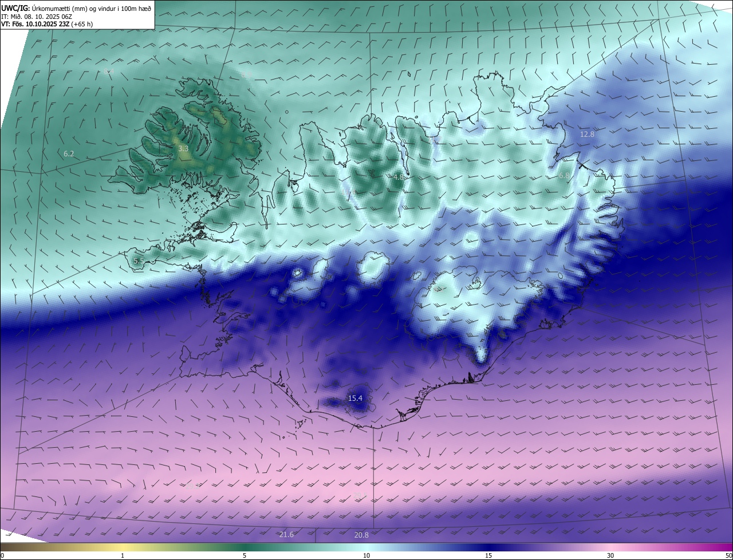The height and width of the screenshot is (560, 733).
Task: Click the 6.8 value label in east Iceland
Action: [564, 176]
